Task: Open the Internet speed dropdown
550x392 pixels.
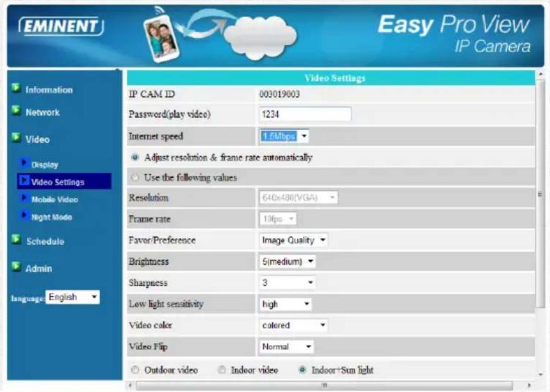Action: (284, 136)
